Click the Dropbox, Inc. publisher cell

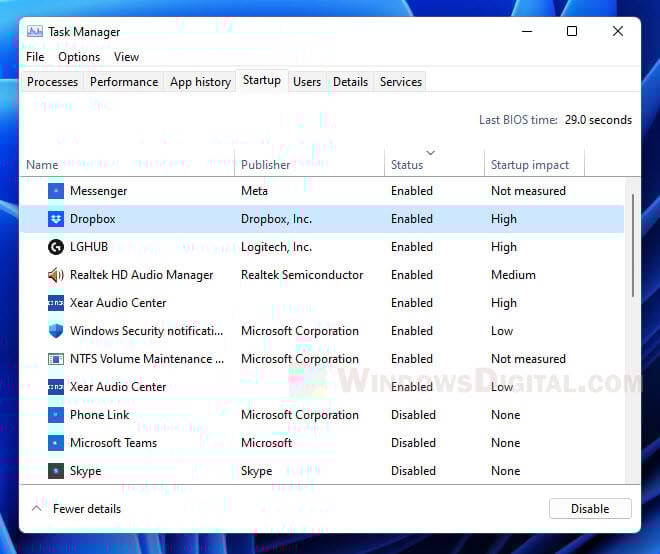pyautogui.click(x=276, y=219)
